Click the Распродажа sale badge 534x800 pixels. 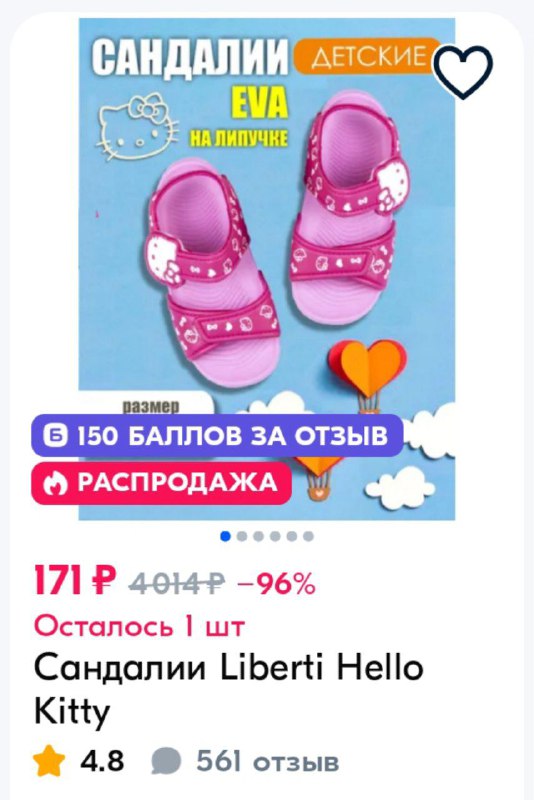(x=161, y=483)
